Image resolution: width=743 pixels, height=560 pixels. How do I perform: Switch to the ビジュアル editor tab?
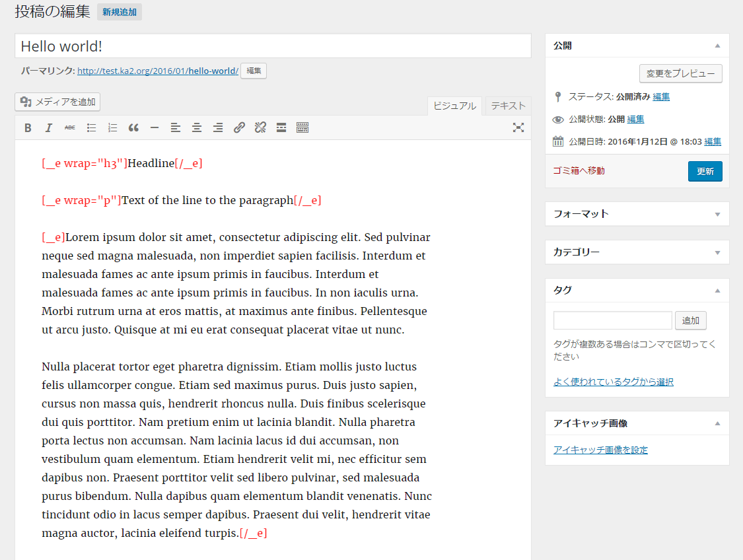[x=454, y=106]
